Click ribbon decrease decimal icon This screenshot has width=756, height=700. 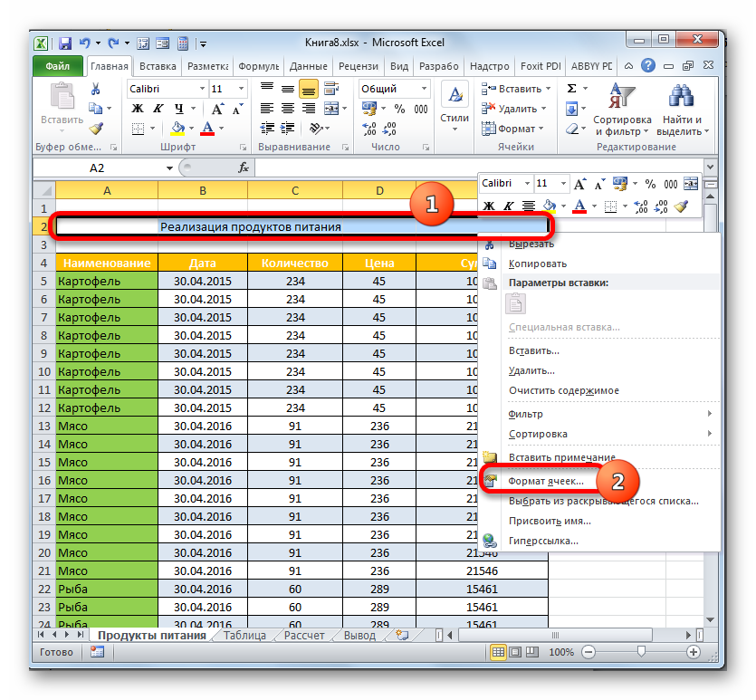pyautogui.click(x=389, y=129)
